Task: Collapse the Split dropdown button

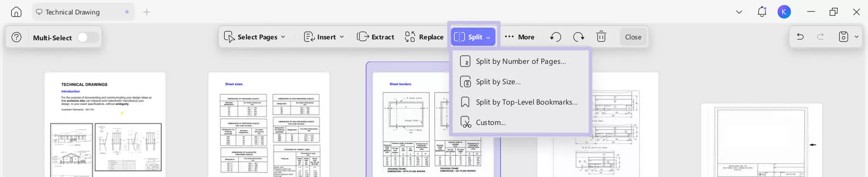Action: pos(473,37)
